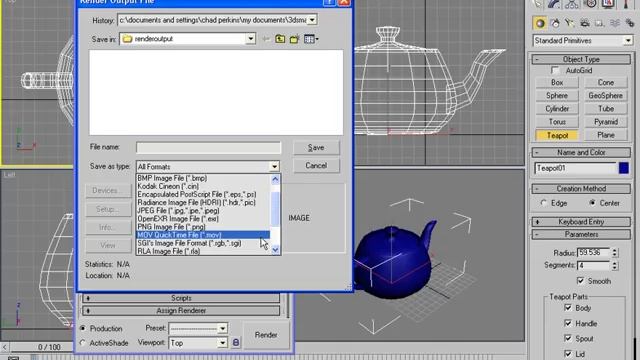Select the Edge creation method
The width and height of the screenshot is (640, 360).
click(x=543, y=203)
